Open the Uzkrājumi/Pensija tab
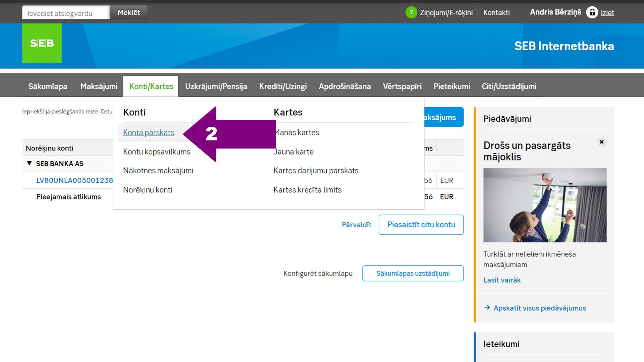This screenshot has height=362, width=644. 216,86
